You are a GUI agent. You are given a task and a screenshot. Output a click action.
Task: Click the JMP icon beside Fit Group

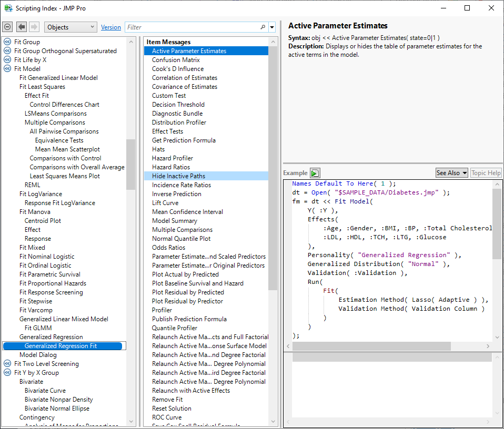point(7,42)
